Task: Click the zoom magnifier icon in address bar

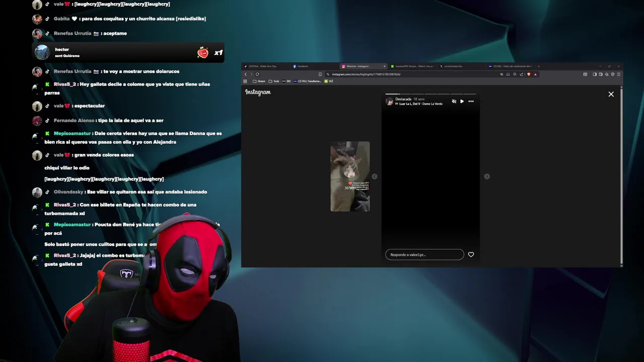Action: point(515,74)
